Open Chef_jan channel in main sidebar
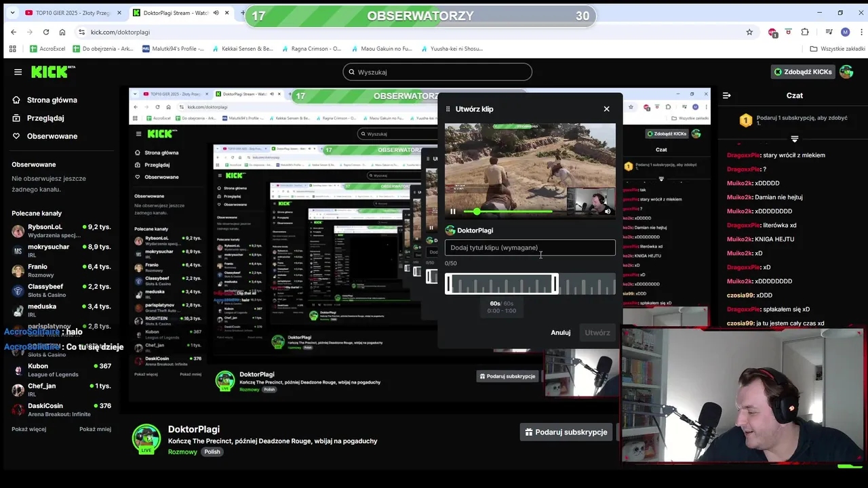 (61, 390)
